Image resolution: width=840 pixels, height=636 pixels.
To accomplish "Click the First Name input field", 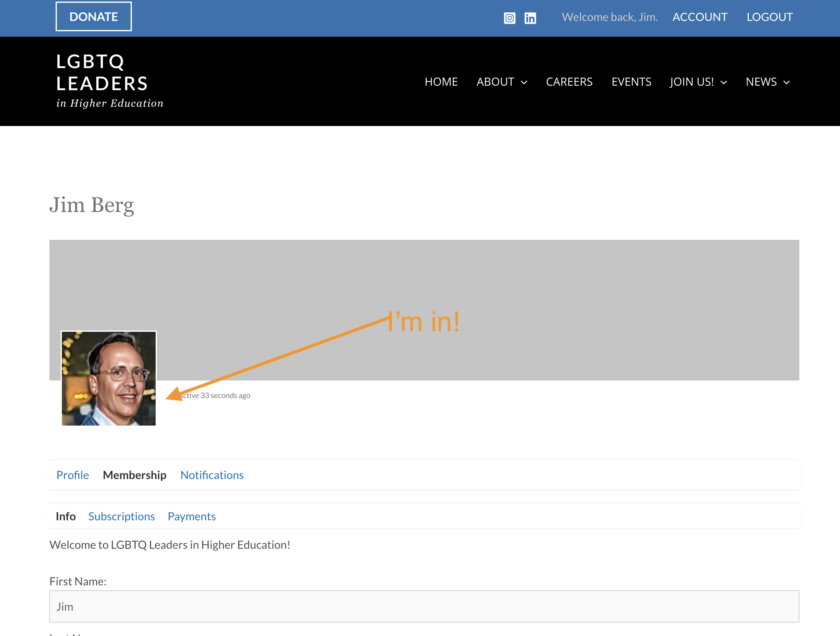I will click(424, 606).
